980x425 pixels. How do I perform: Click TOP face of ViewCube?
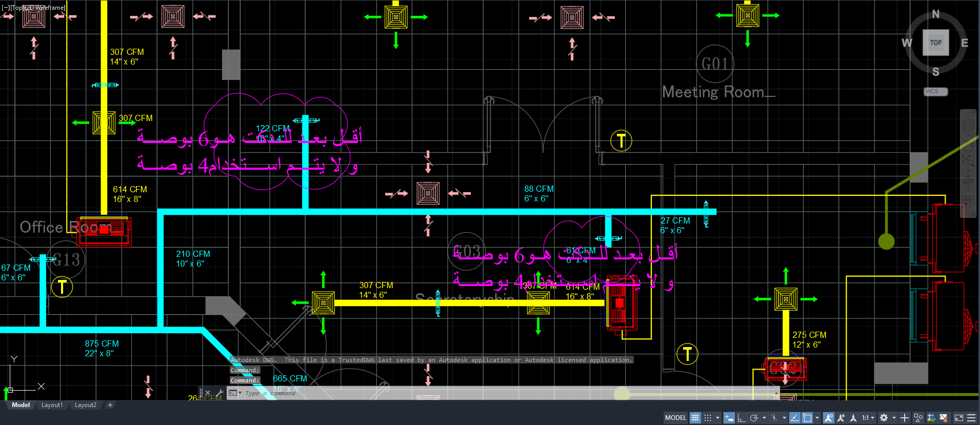(x=936, y=43)
